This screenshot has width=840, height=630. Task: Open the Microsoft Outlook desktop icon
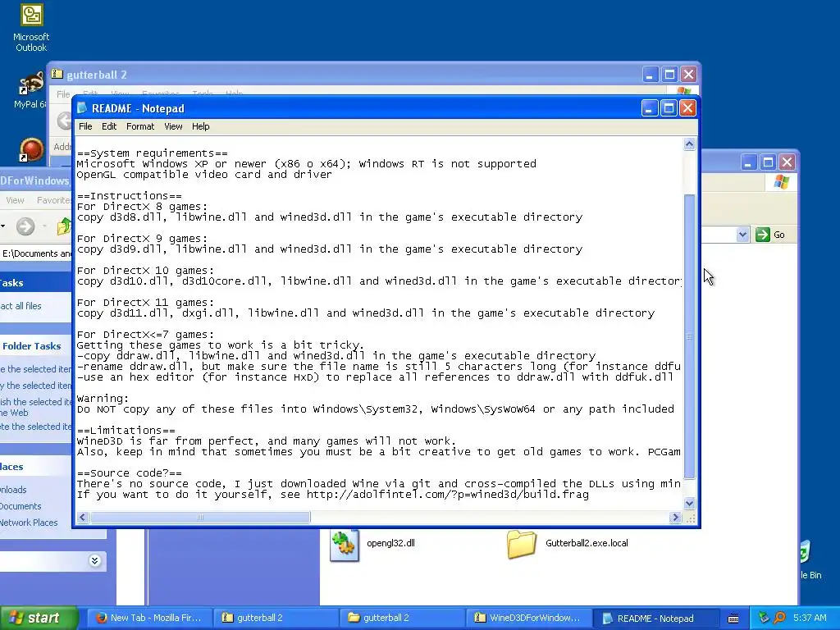tap(31, 28)
